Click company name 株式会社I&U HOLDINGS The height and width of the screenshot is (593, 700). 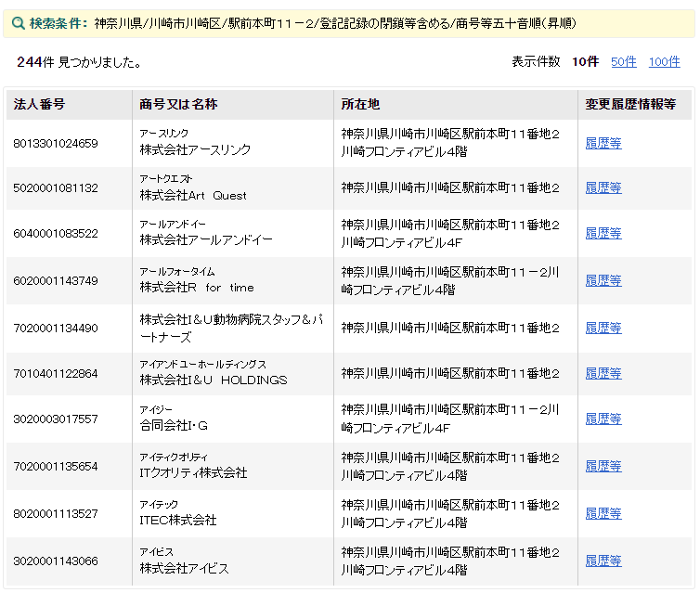point(214,380)
